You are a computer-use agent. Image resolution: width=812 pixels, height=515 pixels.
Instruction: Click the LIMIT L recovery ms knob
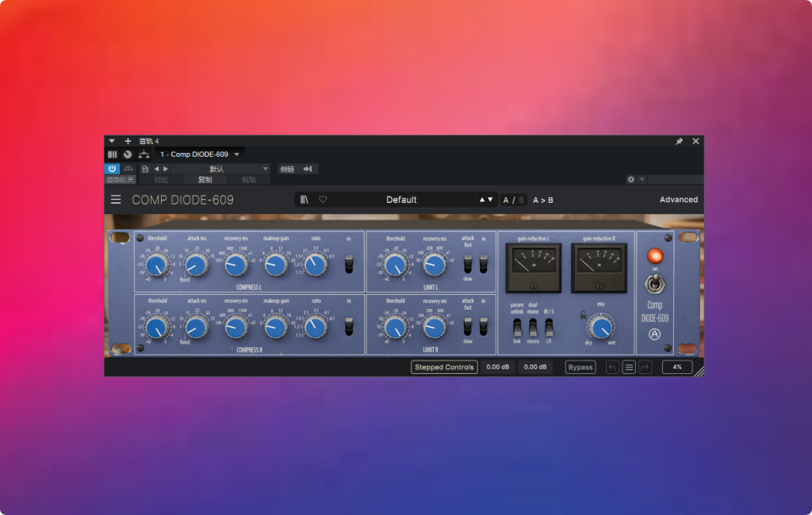[435, 265]
